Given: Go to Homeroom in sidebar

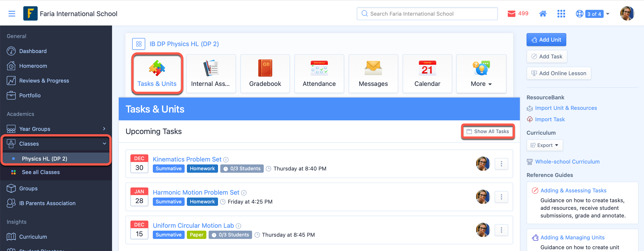Looking at the screenshot, I should (33, 66).
